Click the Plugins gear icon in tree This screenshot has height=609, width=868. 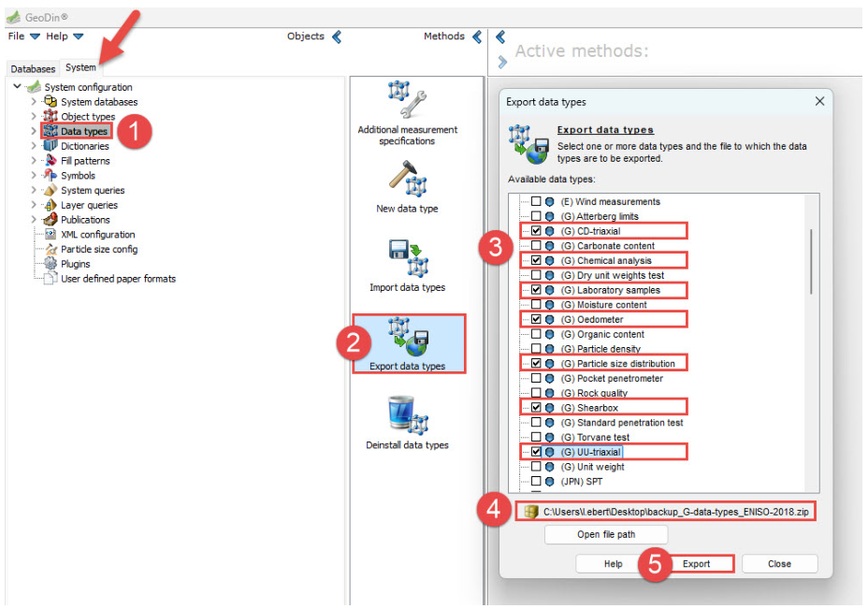pyautogui.click(x=51, y=264)
